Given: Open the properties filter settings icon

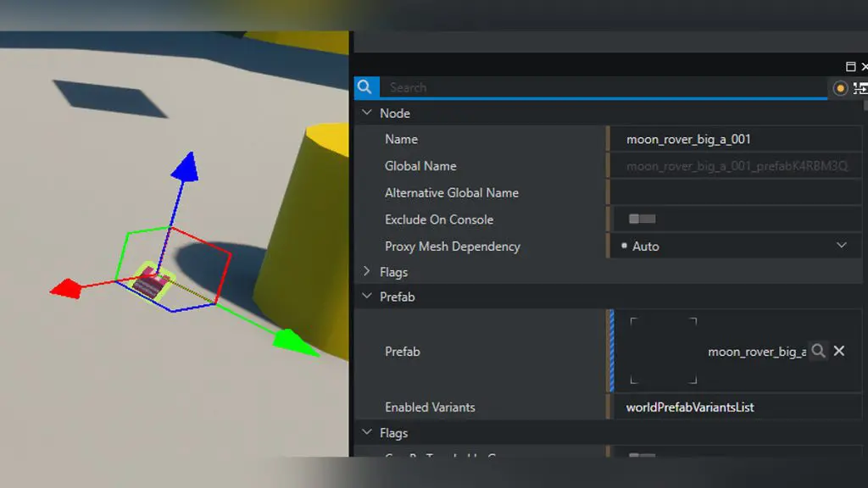Looking at the screenshot, I should click(860, 88).
